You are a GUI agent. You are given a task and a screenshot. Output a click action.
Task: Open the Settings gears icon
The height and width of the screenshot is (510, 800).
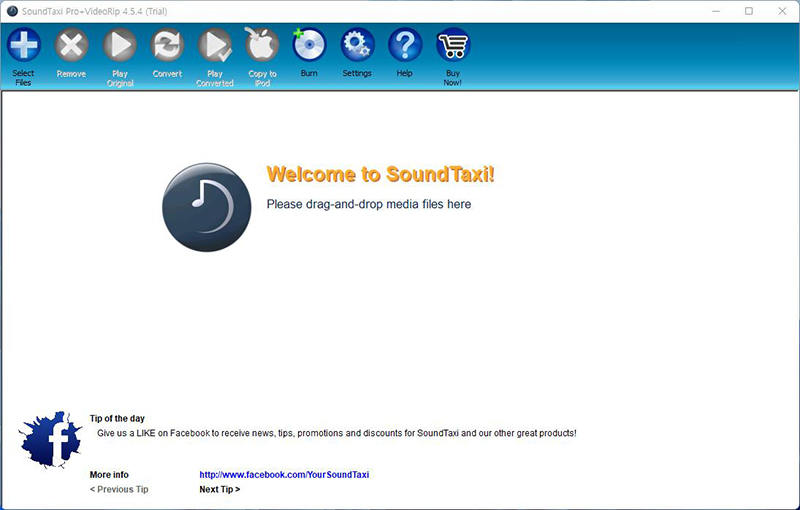pyautogui.click(x=357, y=45)
